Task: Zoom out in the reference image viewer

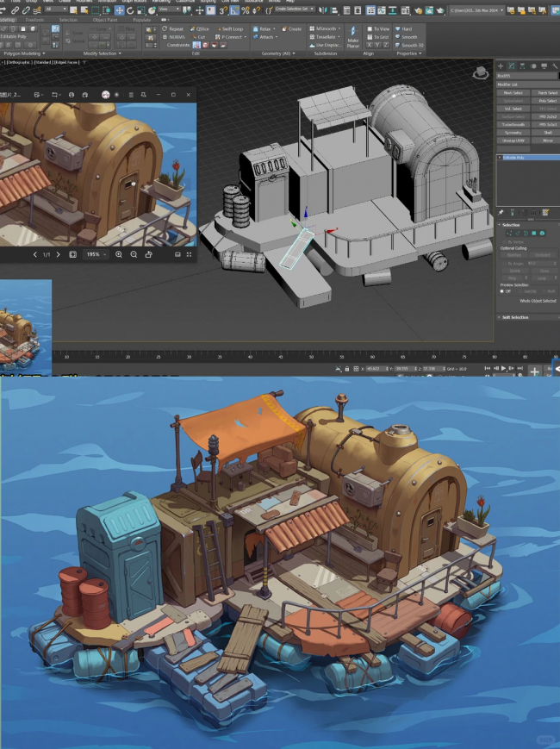Action: tap(134, 254)
